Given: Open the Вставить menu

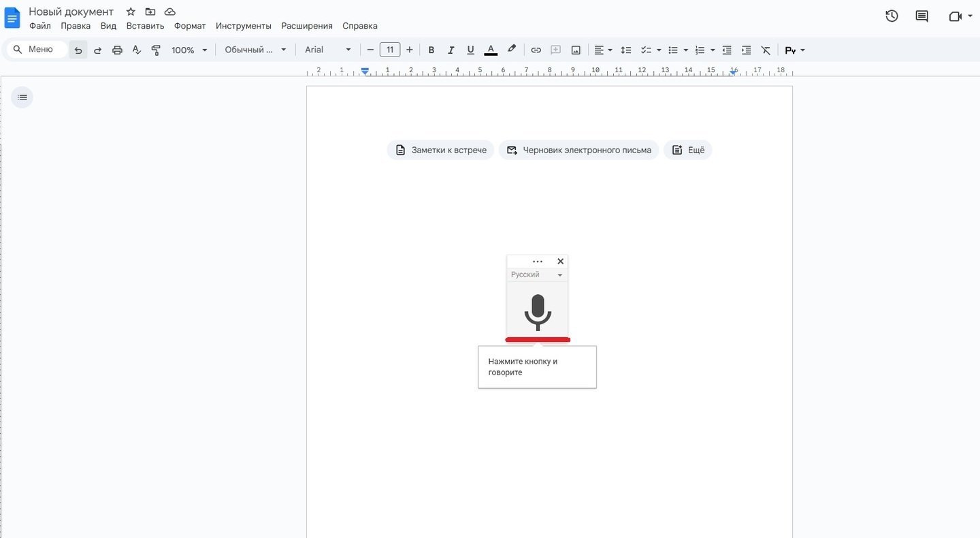Looking at the screenshot, I should (x=145, y=26).
